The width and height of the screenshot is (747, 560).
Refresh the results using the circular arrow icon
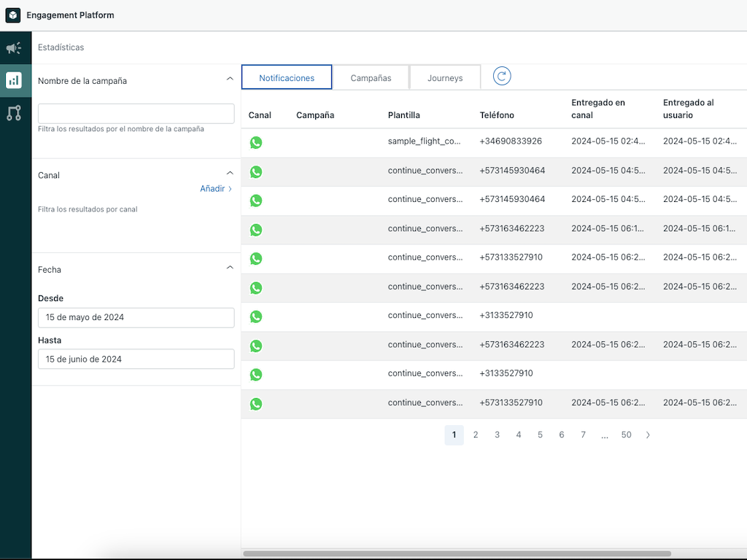coord(500,75)
